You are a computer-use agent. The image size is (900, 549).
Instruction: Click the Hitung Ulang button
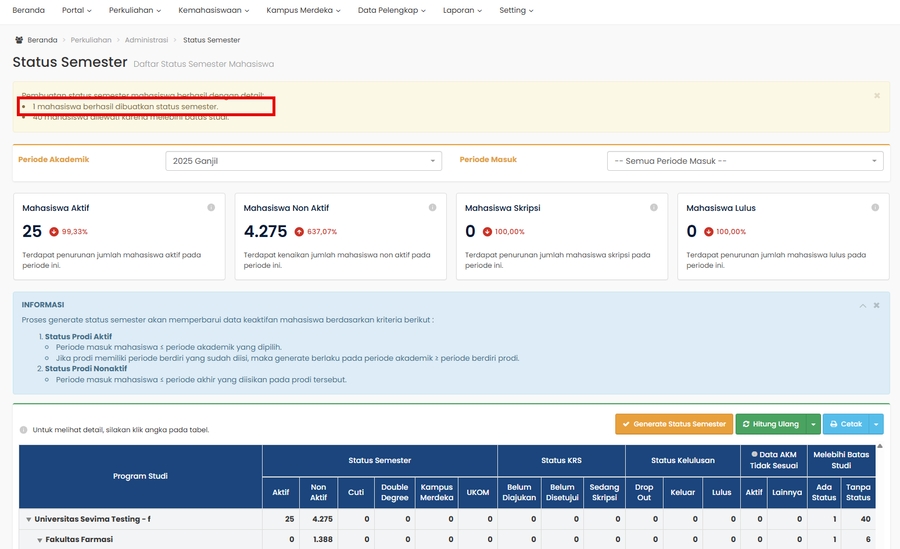coord(770,424)
